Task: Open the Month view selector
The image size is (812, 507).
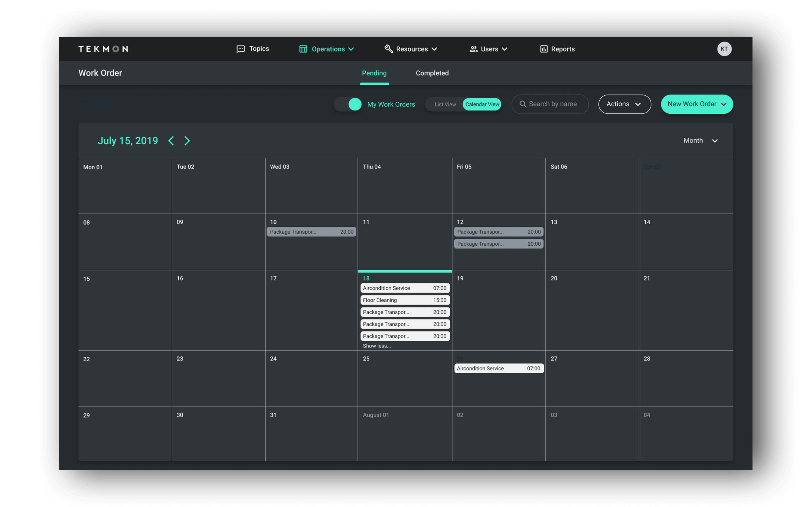Action: pos(701,141)
